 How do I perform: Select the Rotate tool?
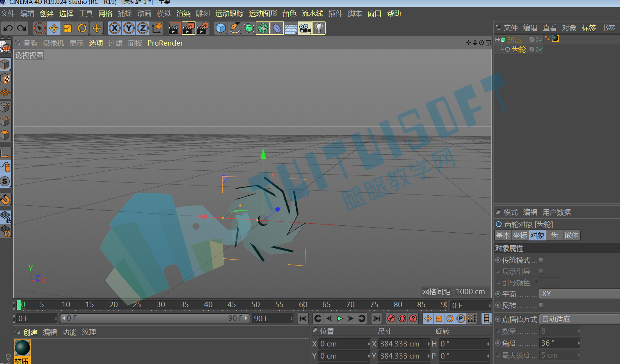tap(82, 28)
